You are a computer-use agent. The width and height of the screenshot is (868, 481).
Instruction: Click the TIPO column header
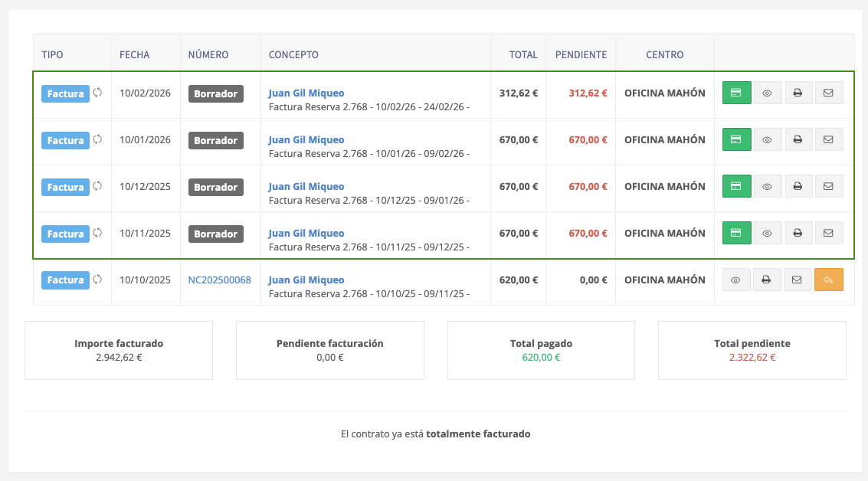(52, 55)
